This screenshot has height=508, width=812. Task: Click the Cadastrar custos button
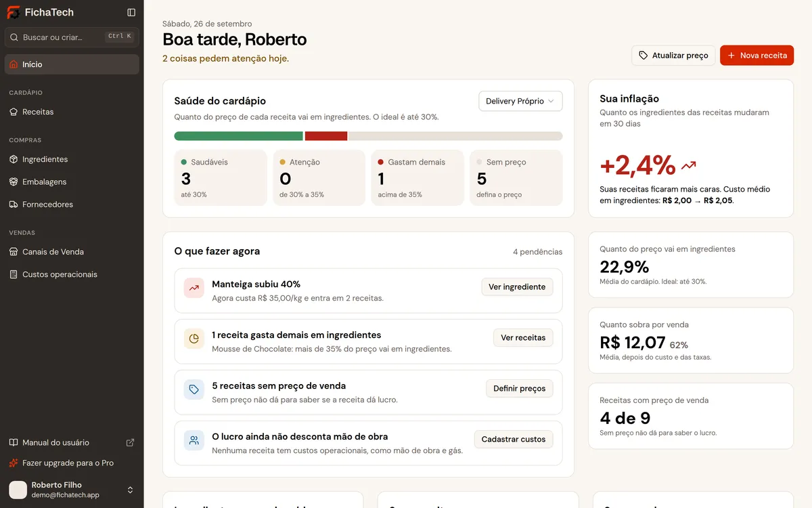point(514,440)
